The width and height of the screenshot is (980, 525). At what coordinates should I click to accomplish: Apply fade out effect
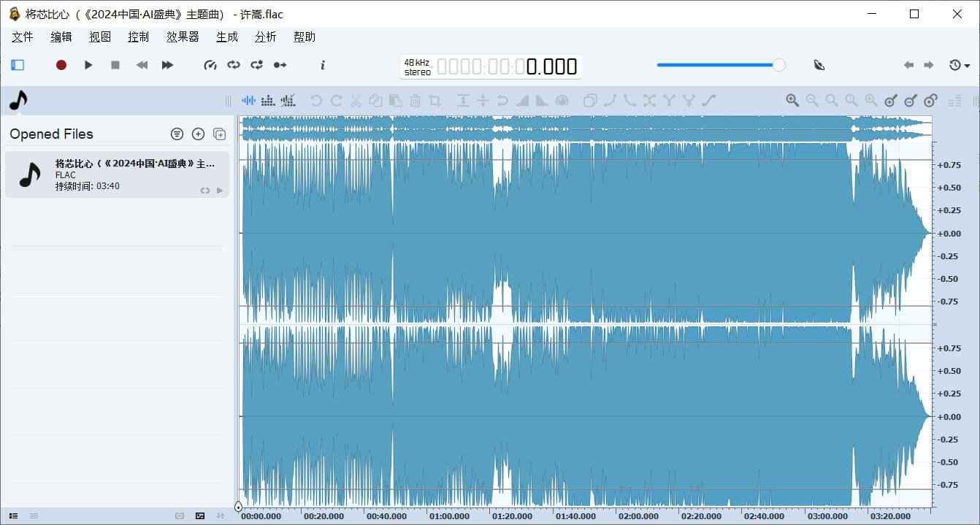pyautogui.click(x=542, y=101)
